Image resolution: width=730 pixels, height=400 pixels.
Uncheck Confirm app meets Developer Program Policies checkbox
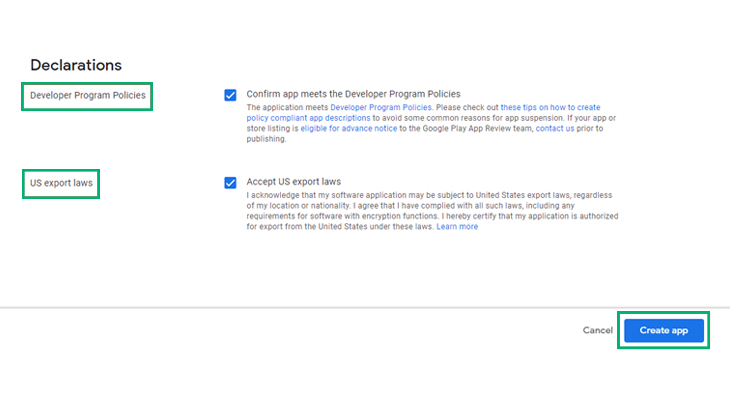(230, 95)
